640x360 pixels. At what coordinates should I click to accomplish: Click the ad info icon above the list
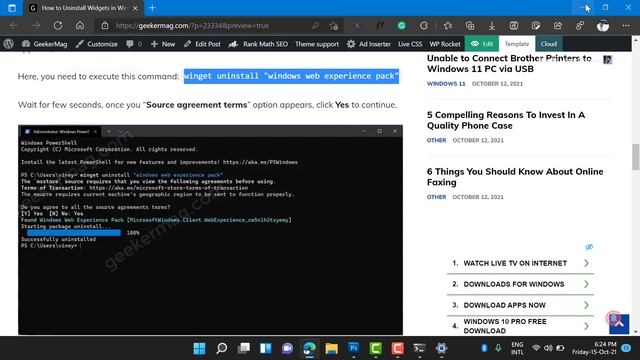(589, 247)
